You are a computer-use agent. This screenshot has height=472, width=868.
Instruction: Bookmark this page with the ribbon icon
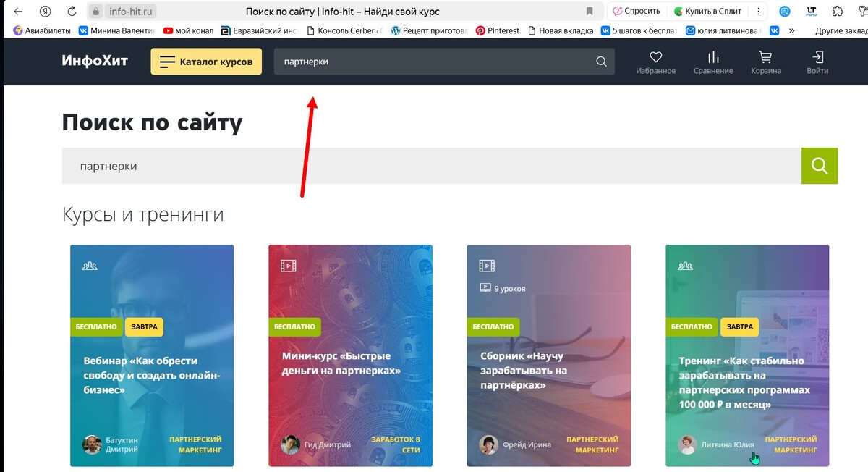(590, 12)
